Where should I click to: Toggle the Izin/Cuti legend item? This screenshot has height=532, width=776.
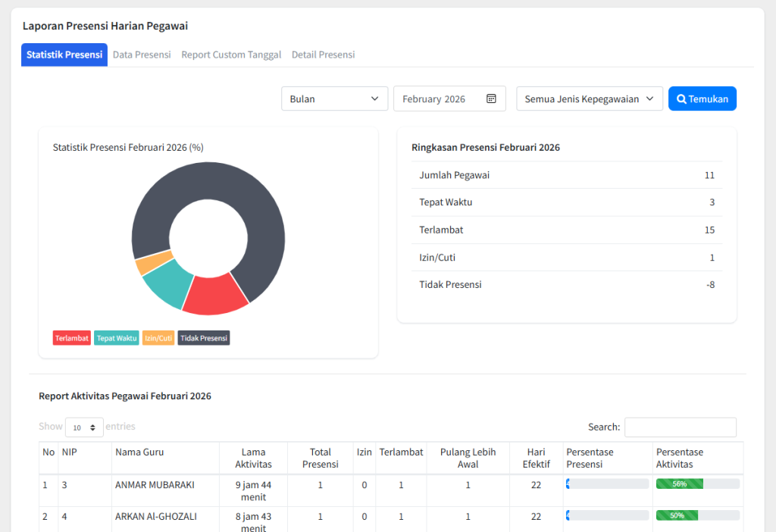coord(158,338)
